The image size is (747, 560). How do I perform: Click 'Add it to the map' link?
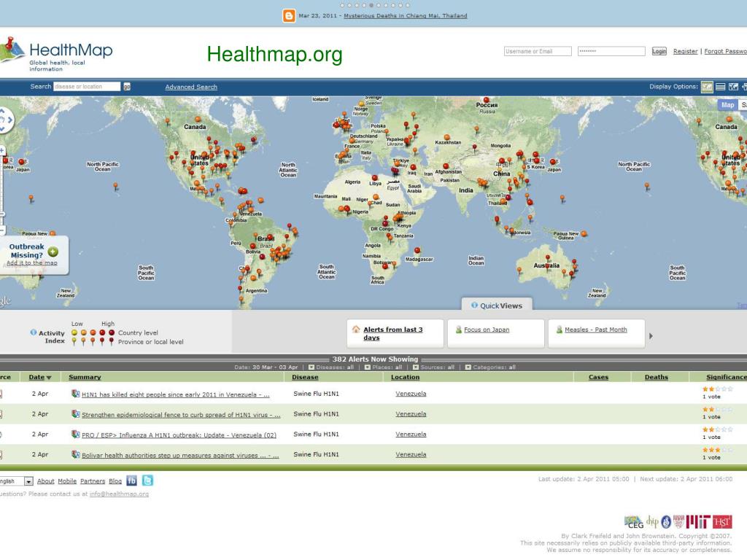click(32, 262)
